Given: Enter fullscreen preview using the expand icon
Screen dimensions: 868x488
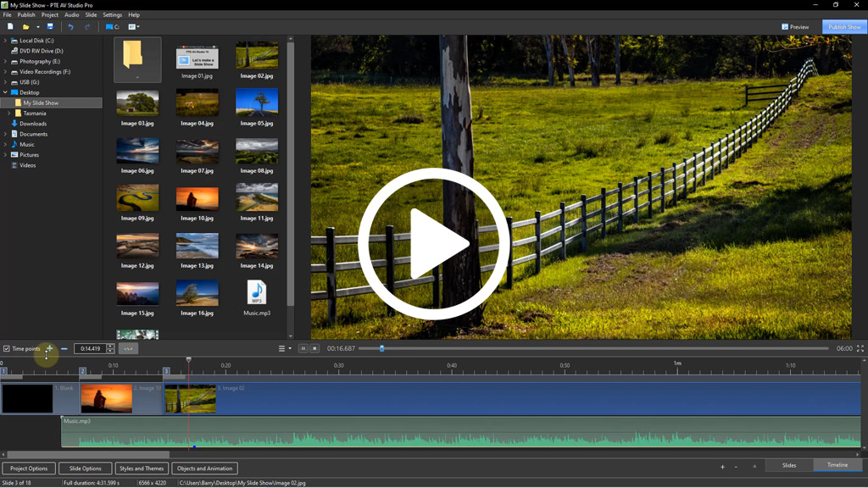Looking at the screenshot, I should click(x=860, y=348).
